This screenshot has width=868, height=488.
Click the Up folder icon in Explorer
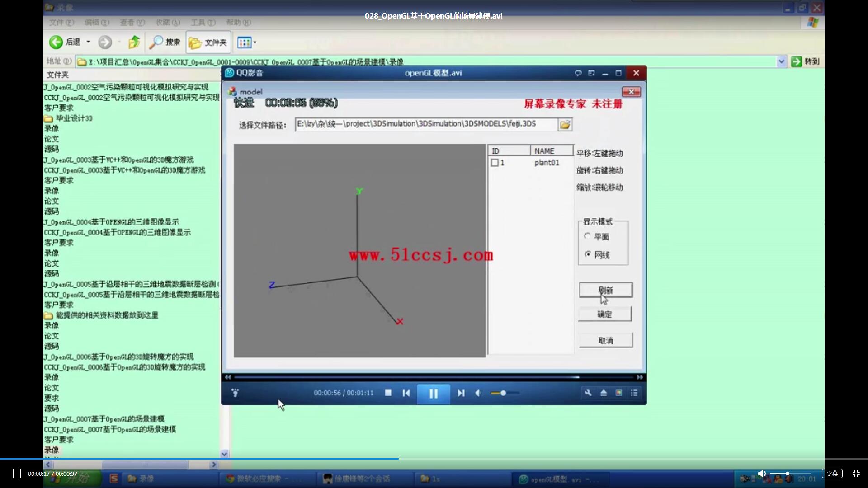(134, 42)
